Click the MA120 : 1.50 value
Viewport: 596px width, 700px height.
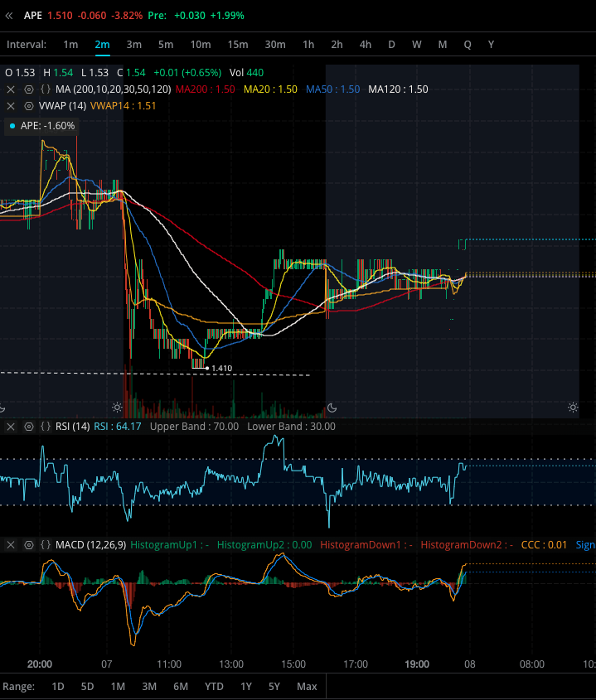398,89
